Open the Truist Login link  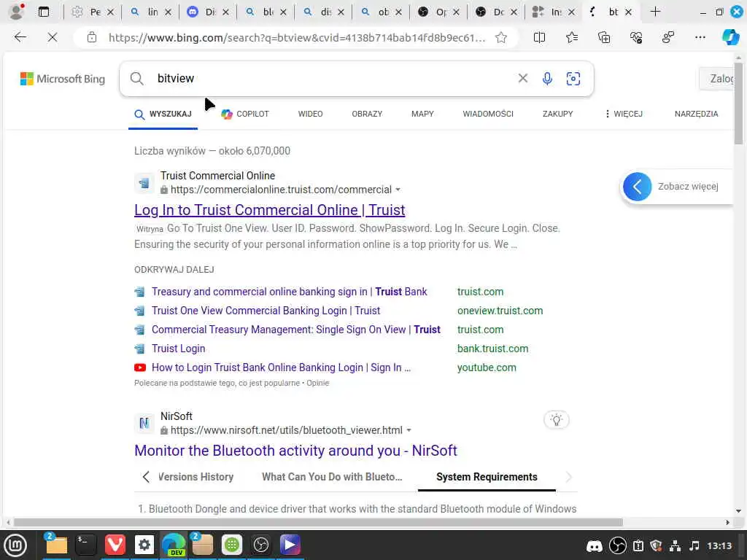click(178, 349)
